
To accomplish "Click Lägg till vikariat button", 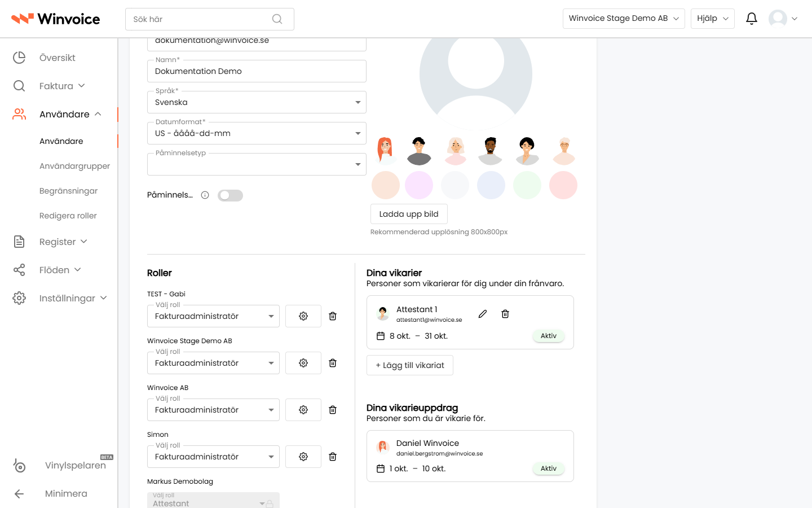I will pos(410,365).
